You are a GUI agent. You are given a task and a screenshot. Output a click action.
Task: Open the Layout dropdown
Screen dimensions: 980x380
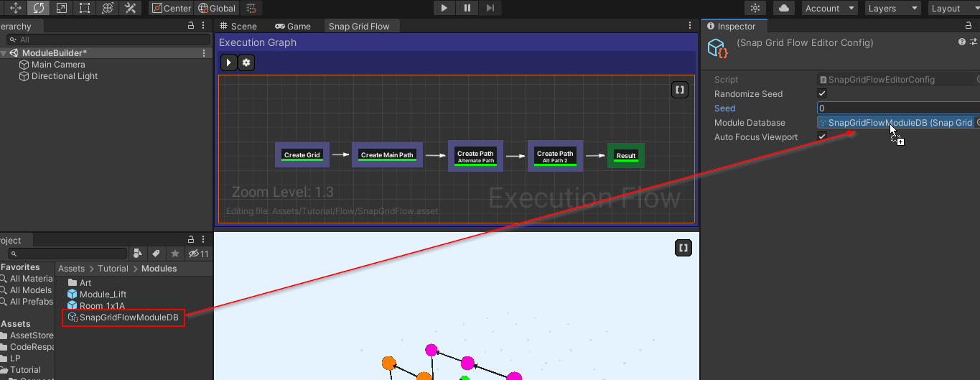click(x=953, y=8)
